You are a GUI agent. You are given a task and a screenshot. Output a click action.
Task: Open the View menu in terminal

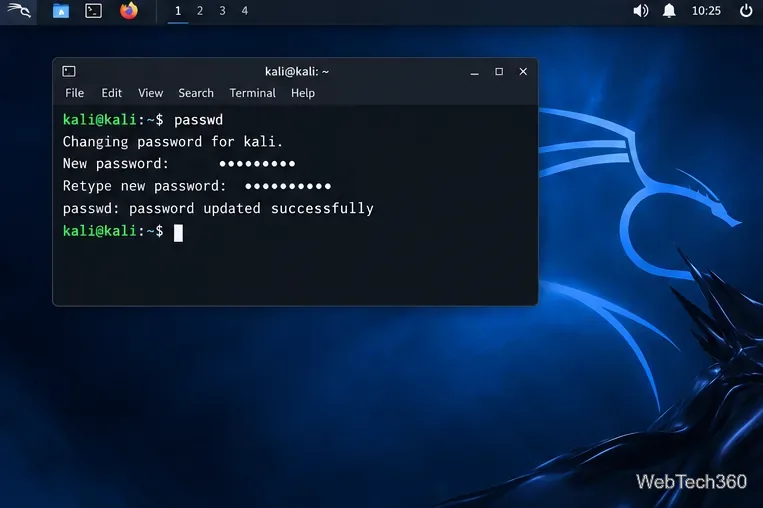(150, 93)
